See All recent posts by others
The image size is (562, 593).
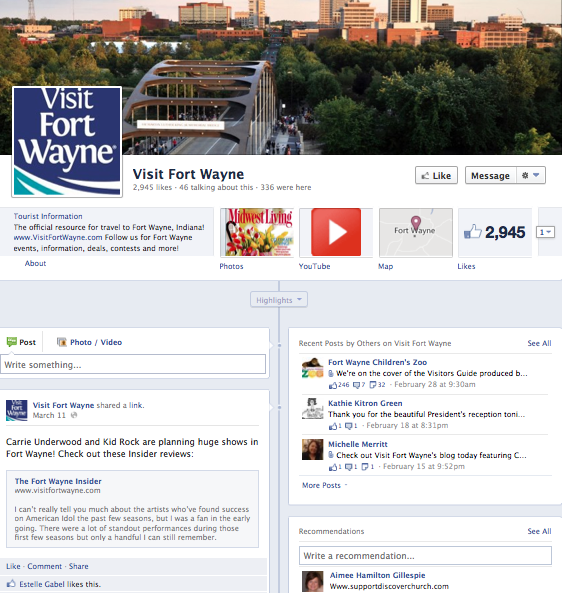[539, 343]
